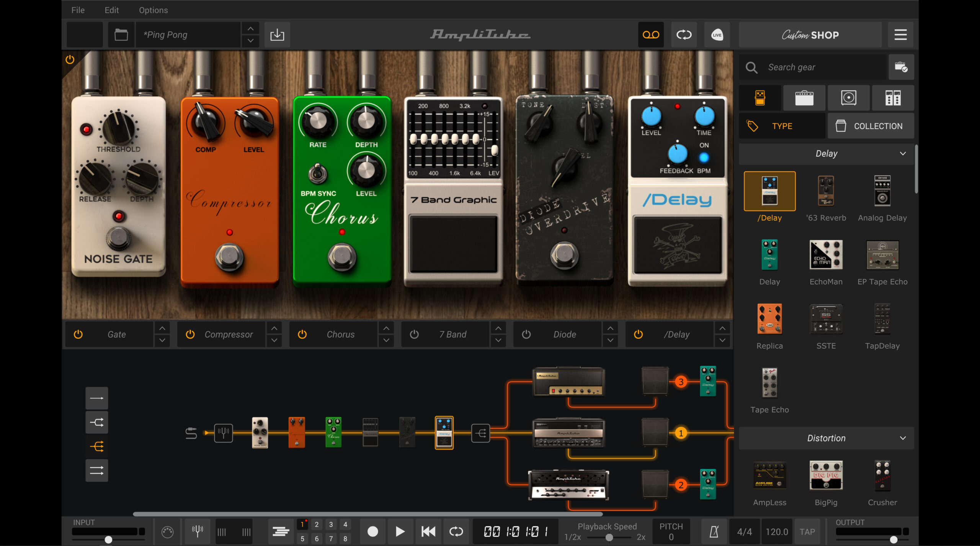The width and height of the screenshot is (980, 546).
Task: Adjust the INPUT level slider
Action: click(x=108, y=539)
